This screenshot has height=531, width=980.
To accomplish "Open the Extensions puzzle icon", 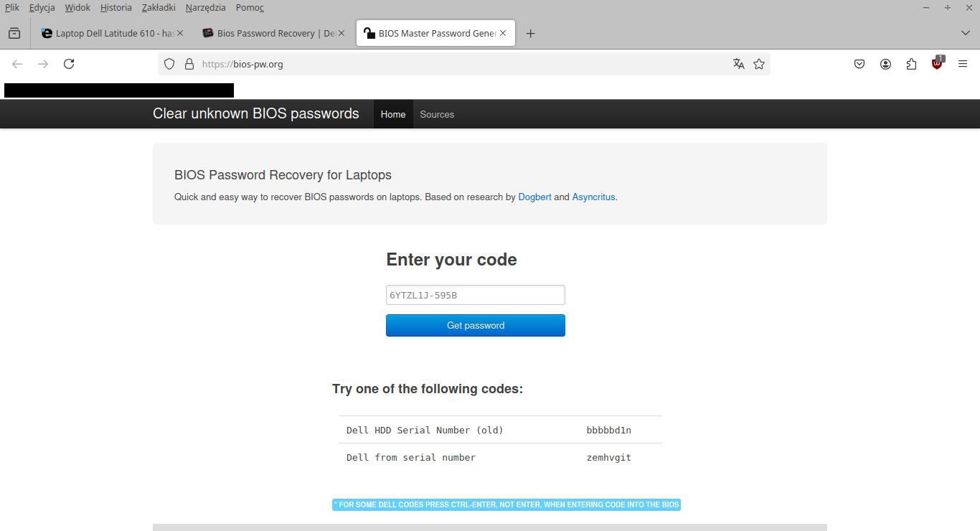I will point(911,64).
